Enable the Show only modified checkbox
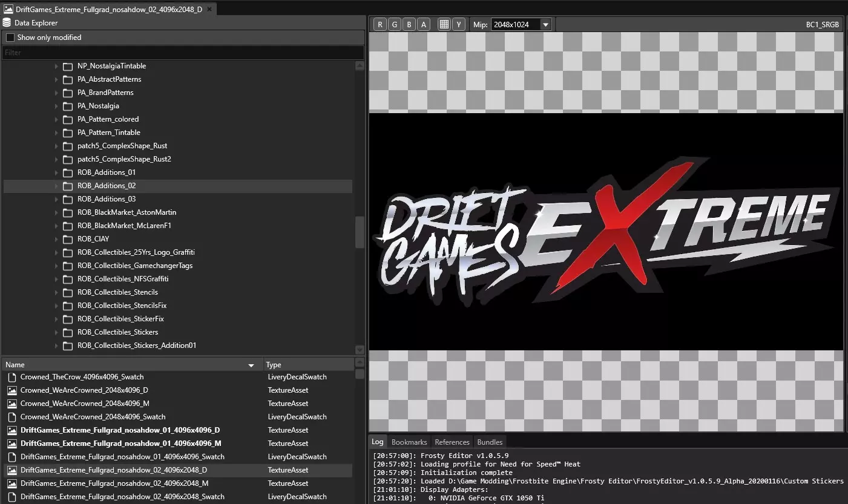The height and width of the screenshot is (504, 848). click(x=10, y=38)
